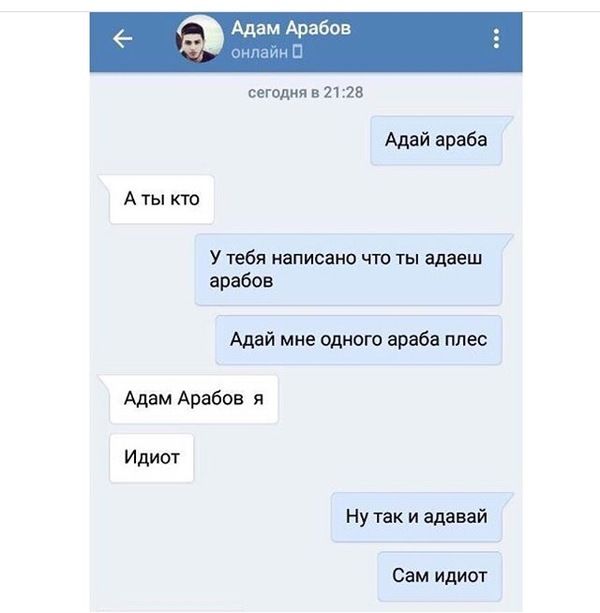Tap the mobile device status icon
The width and height of the screenshot is (600, 613).
[298, 52]
